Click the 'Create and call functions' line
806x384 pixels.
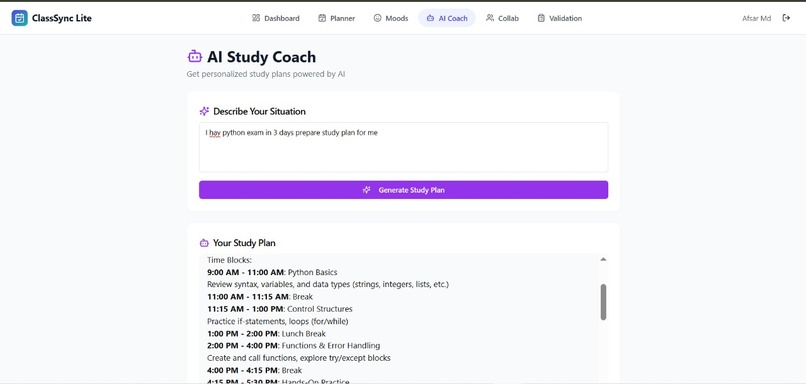tap(299, 358)
